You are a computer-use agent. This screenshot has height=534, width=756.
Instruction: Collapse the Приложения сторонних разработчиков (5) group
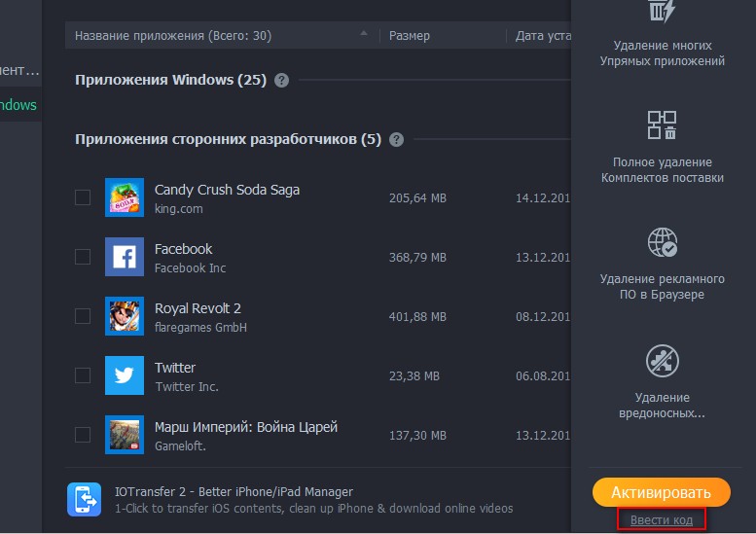point(228,139)
